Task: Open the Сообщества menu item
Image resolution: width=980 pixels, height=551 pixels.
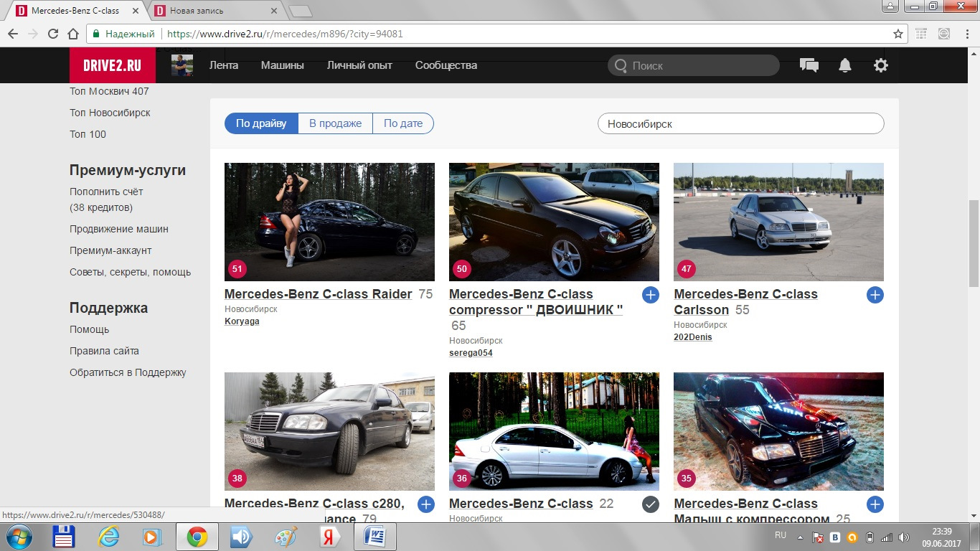Action: (446, 65)
